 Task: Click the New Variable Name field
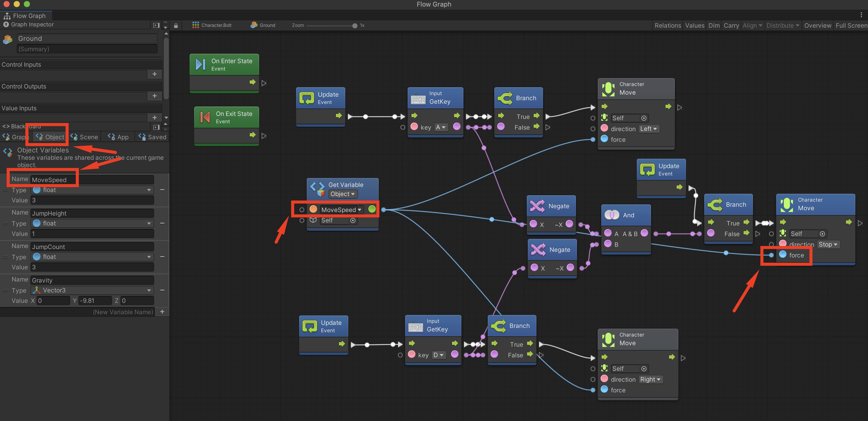pos(78,312)
